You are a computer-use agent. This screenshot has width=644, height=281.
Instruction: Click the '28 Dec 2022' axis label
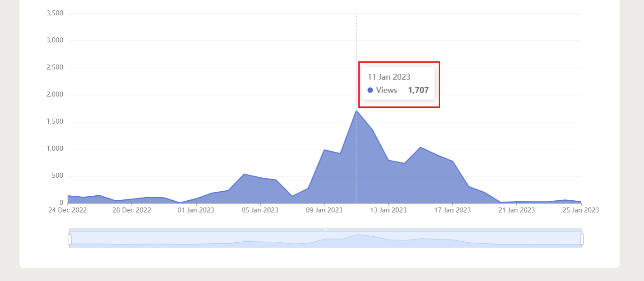132,210
